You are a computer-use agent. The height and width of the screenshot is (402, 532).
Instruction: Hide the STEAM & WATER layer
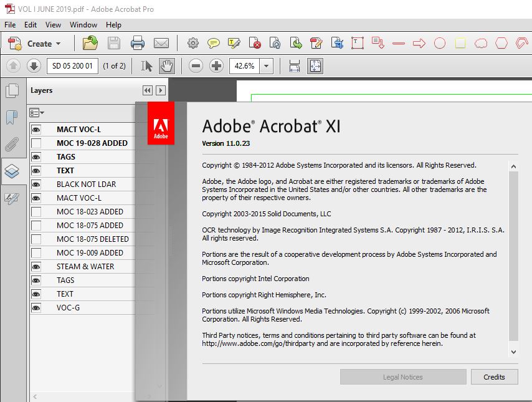click(36, 267)
